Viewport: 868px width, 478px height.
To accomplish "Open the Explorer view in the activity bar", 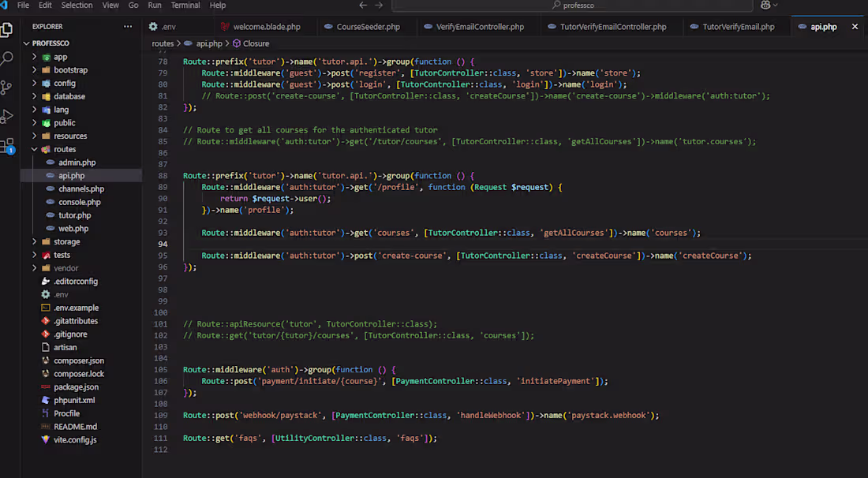I will coord(9,30).
